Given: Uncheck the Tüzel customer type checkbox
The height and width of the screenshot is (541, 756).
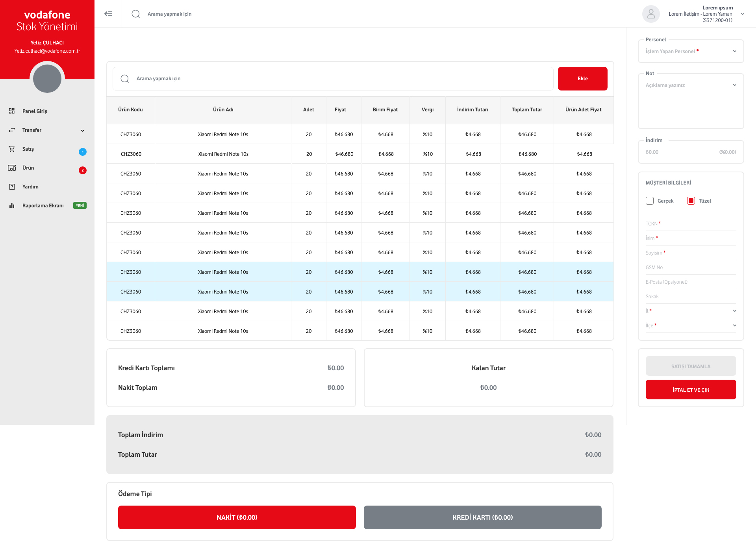Looking at the screenshot, I should [691, 201].
